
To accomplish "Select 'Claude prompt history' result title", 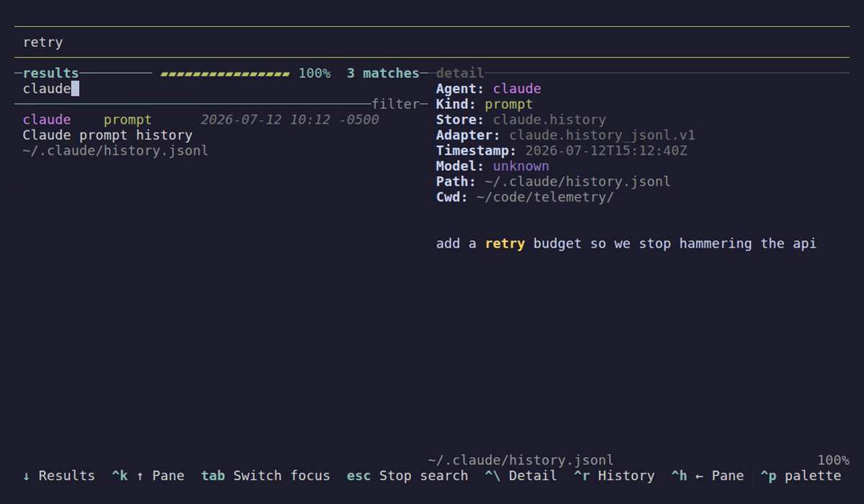I will [x=107, y=135].
